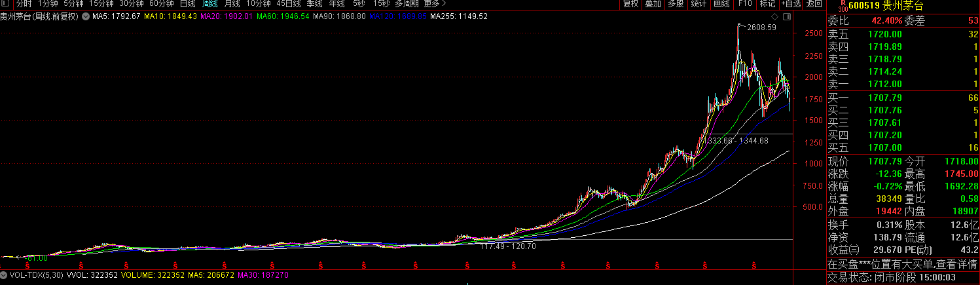Switch to 日线 daily chart
This screenshot has height=285, width=980.
click(x=188, y=4)
